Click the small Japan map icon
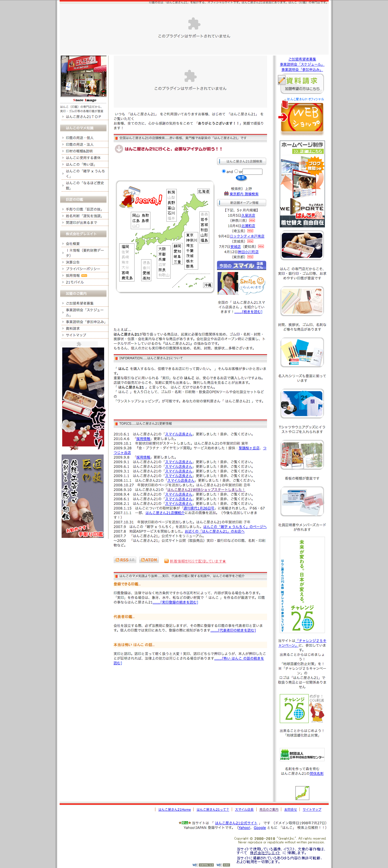The height and width of the screenshot is (868, 388). click(302, 793)
